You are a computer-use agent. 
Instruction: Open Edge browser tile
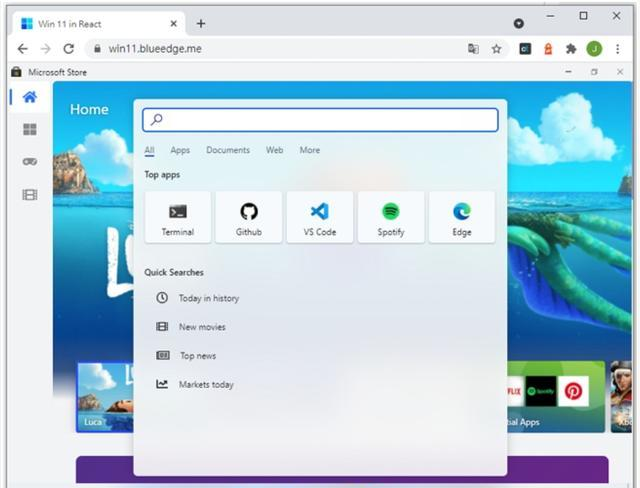tap(462, 217)
